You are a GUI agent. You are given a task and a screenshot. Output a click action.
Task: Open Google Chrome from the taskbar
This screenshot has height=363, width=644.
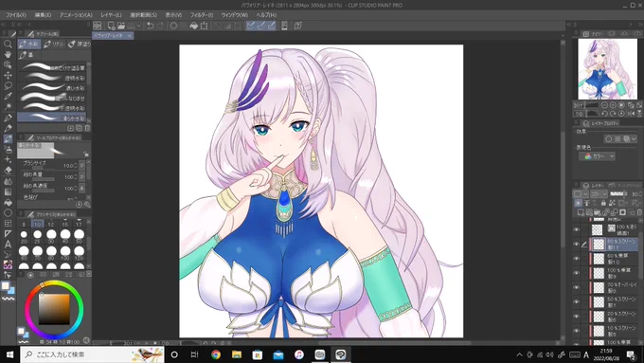pyautogui.click(x=216, y=354)
